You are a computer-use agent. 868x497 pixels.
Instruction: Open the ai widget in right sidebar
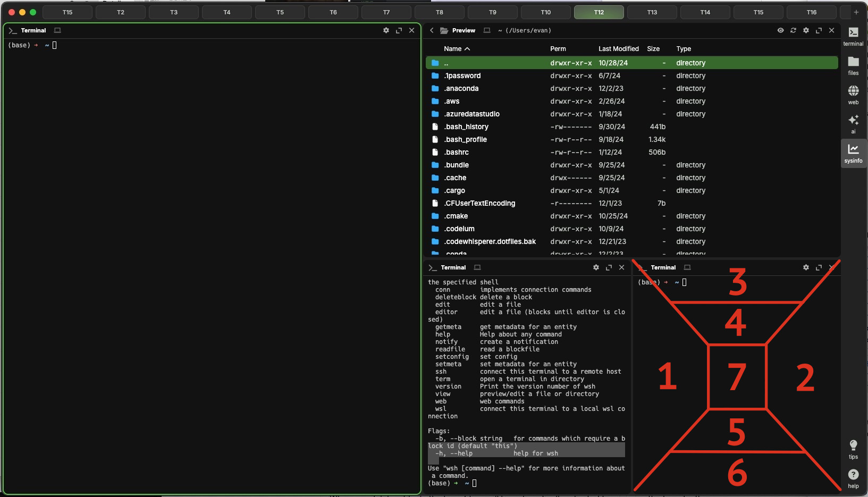coord(853,124)
